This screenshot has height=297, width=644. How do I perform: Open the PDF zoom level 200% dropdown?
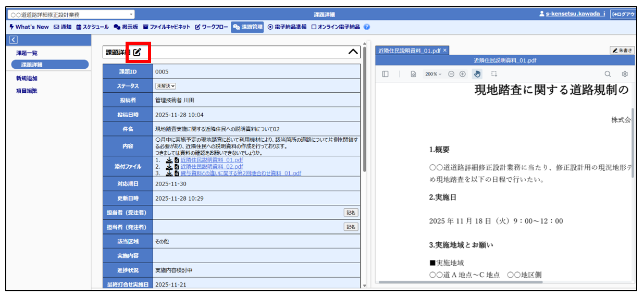click(433, 74)
